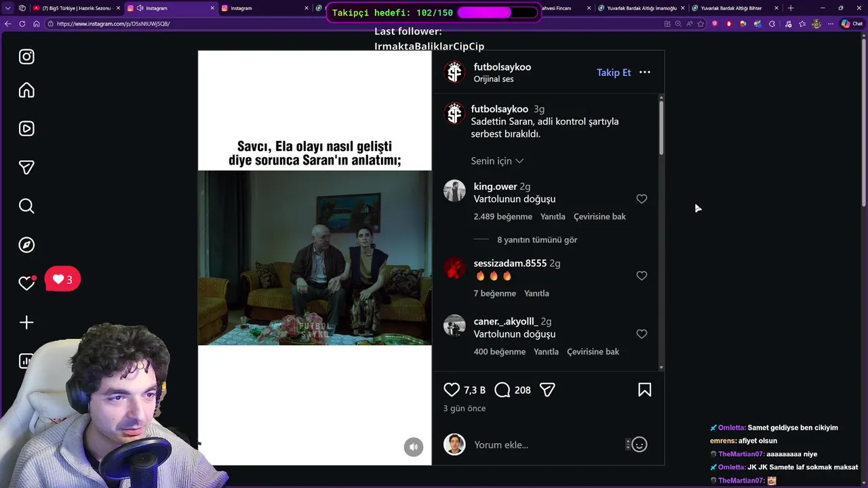Viewport: 868px width, 488px height.
Task: Save post with bookmark icon
Action: [644, 390]
